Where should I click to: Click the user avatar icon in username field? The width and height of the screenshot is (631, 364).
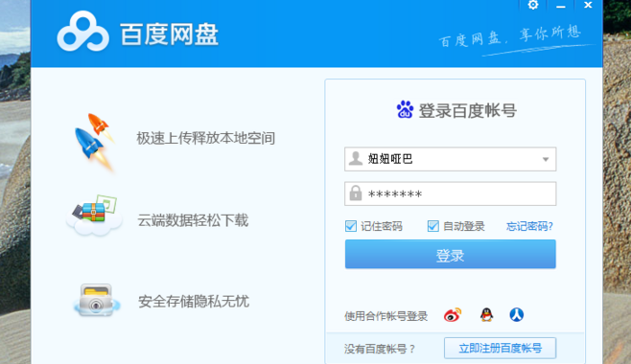356,159
